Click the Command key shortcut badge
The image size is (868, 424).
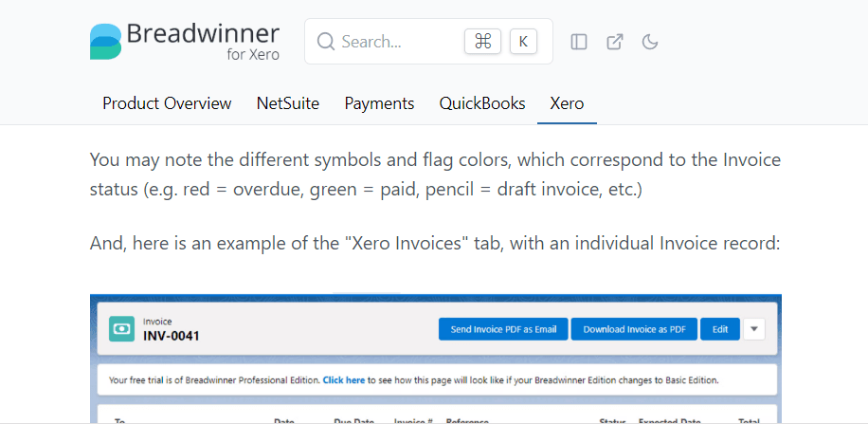click(482, 42)
